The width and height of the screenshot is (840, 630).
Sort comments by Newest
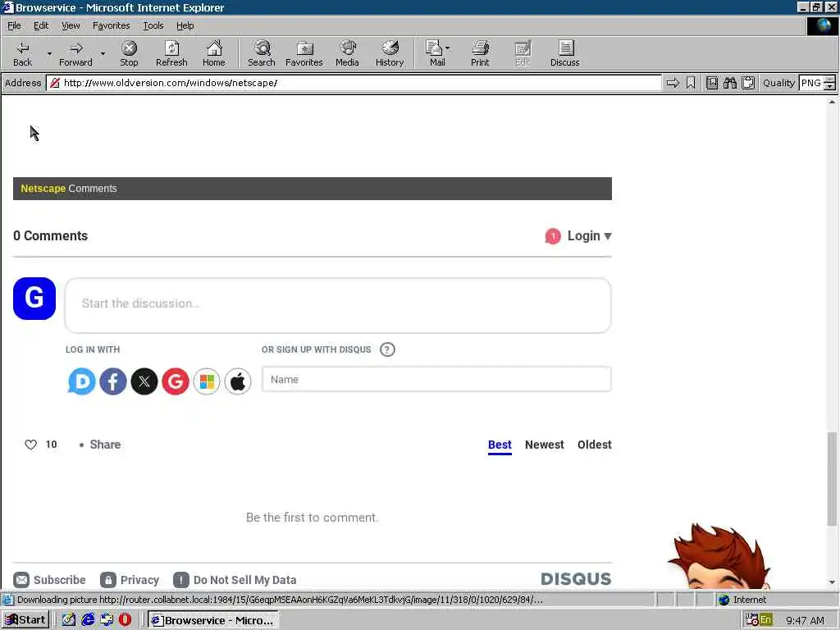point(545,445)
